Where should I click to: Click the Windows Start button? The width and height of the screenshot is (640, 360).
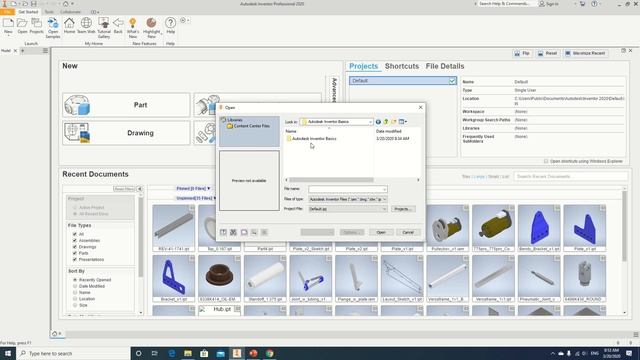(8, 353)
